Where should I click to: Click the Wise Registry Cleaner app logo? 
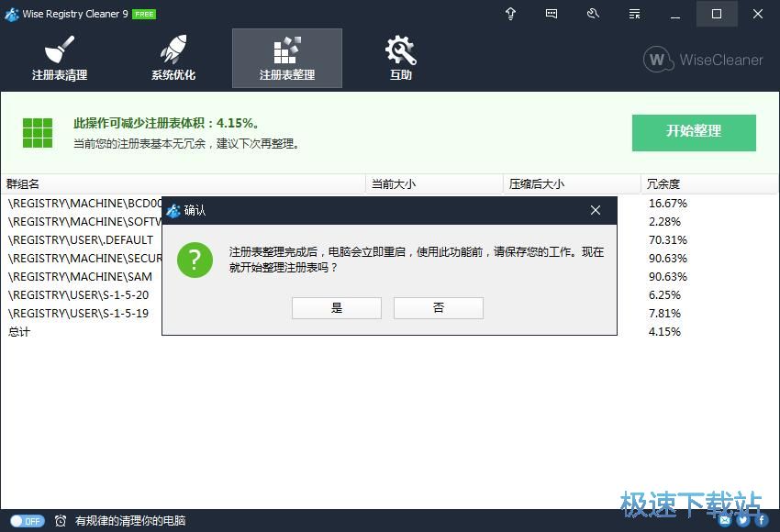click(x=12, y=14)
